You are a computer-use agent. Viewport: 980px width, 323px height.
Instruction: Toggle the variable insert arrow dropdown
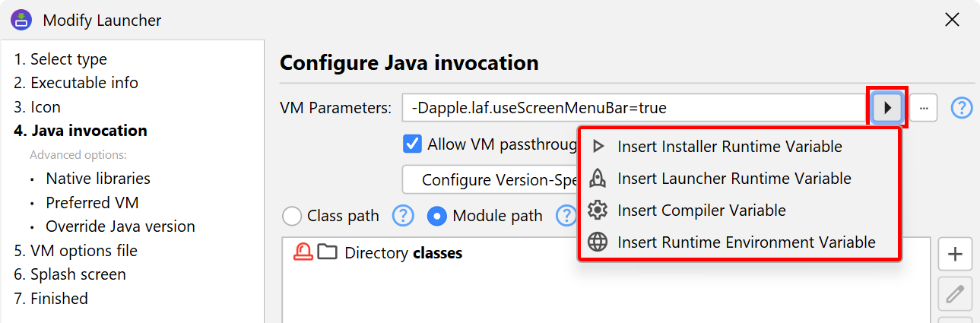pos(886,108)
